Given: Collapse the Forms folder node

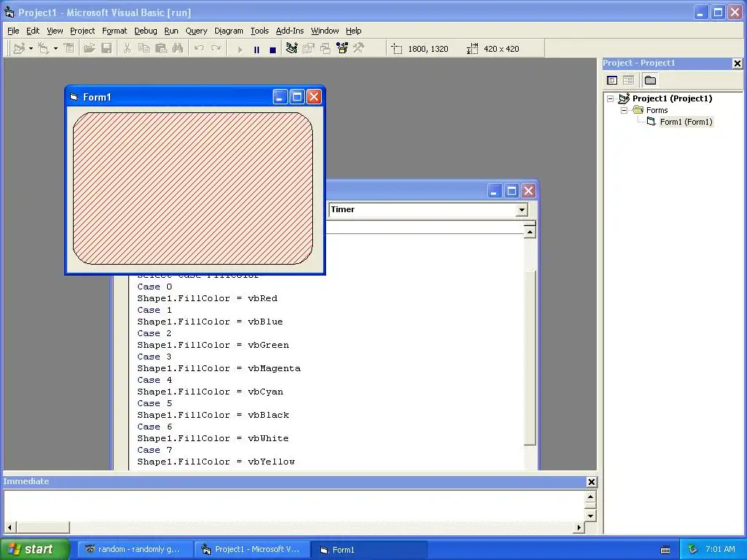Looking at the screenshot, I should click(x=624, y=110).
